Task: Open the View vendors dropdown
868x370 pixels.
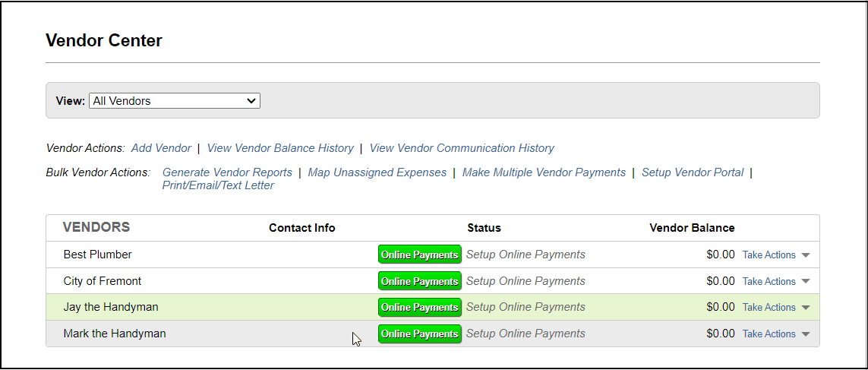Action: (175, 100)
